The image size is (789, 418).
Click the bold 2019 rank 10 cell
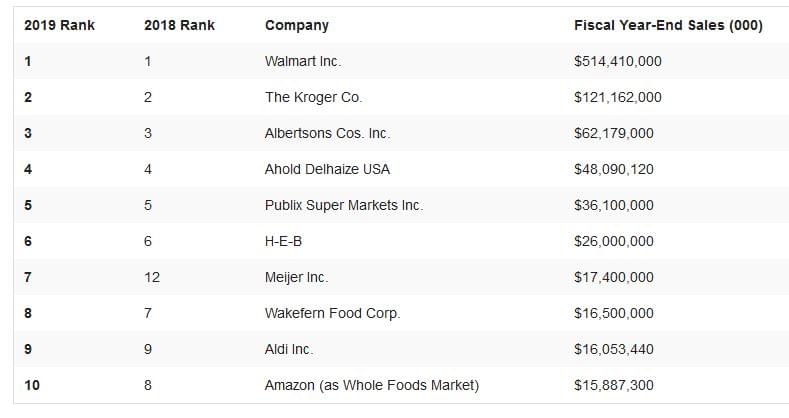point(32,385)
